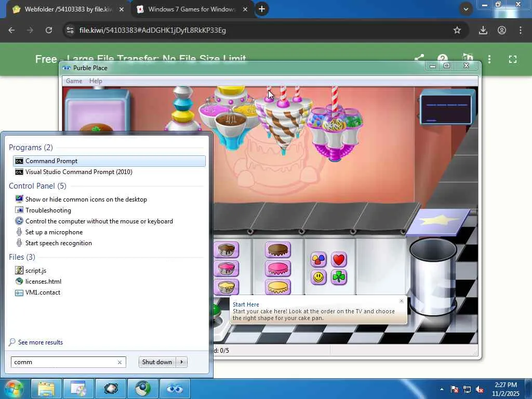
Task: View site information icon in the address bar
Action: point(70,30)
